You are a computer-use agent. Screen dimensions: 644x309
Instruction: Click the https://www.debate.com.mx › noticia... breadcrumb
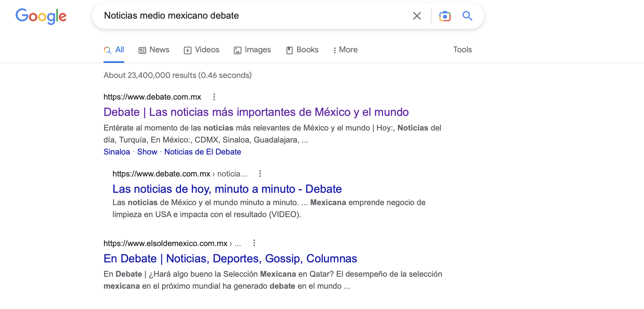180,174
